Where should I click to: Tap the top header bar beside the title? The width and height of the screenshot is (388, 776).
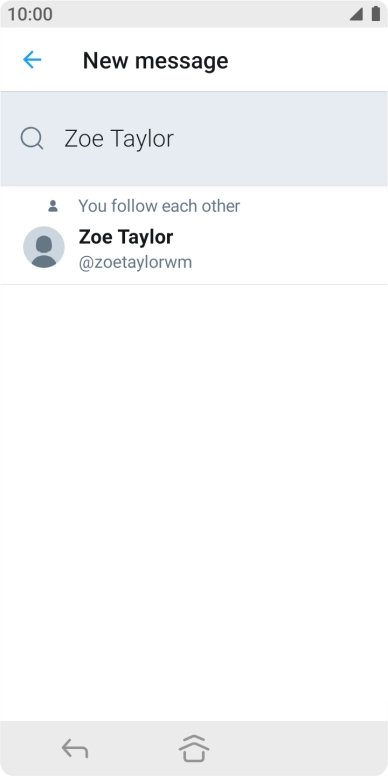click(307, 60)
